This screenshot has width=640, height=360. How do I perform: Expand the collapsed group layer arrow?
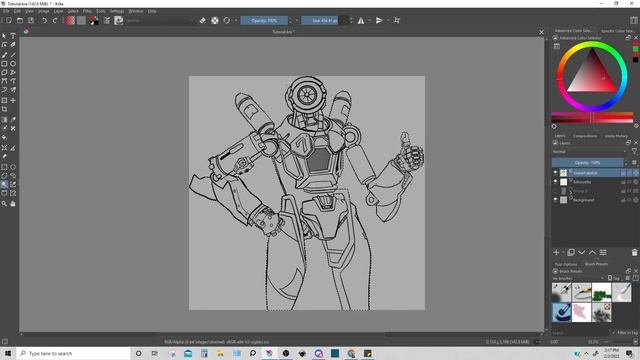[x=571, y=191]
